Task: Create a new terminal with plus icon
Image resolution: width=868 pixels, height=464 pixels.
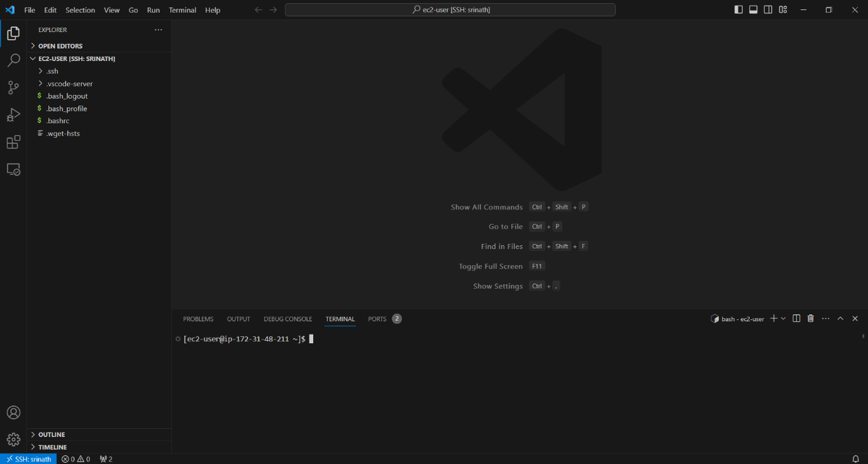Action: (x=774, y=319)
